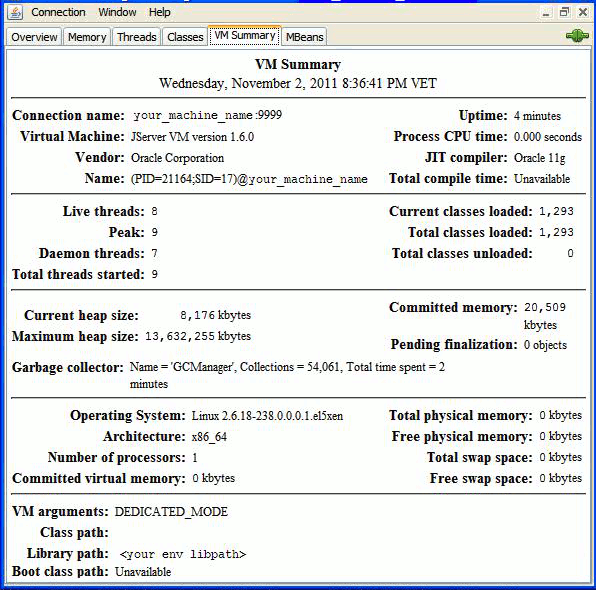Click the Daemon threads value 7
Screen dimensions: 596x590
click(154, 253)
